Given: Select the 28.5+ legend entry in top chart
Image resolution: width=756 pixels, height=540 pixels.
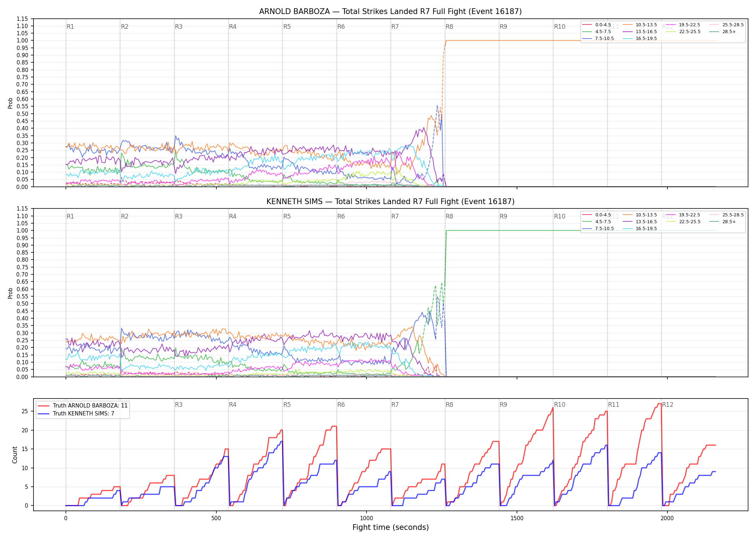Looking at the screenshot, I should 723,32.
